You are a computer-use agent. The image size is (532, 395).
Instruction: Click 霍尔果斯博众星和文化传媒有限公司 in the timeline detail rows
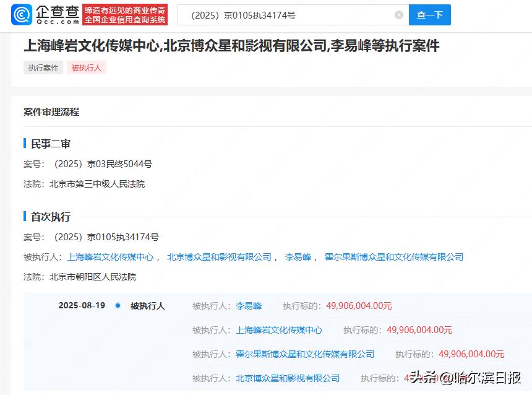pos(305,354)
